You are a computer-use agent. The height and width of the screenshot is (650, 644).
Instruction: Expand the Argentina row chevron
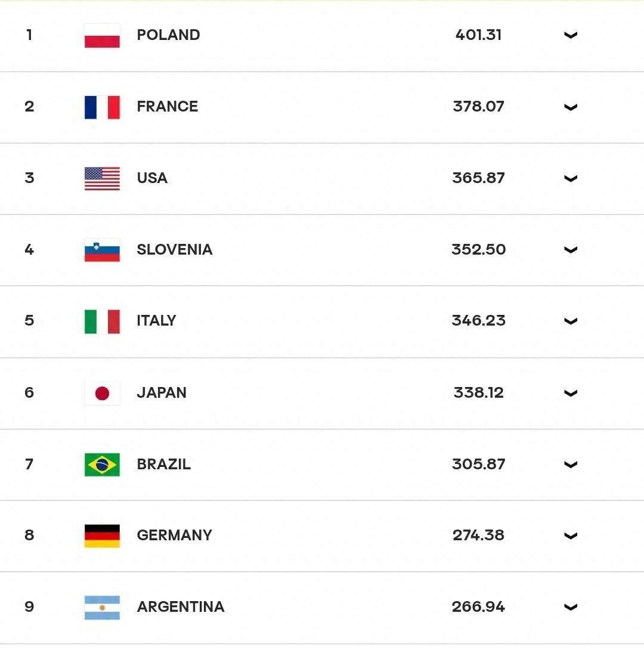click(x=571, y=607)
